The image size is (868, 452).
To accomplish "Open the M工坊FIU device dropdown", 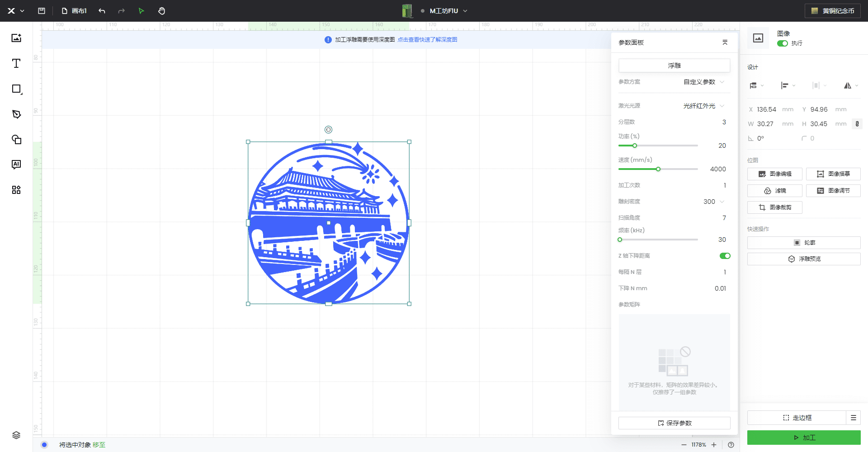I will click(448, 11).
